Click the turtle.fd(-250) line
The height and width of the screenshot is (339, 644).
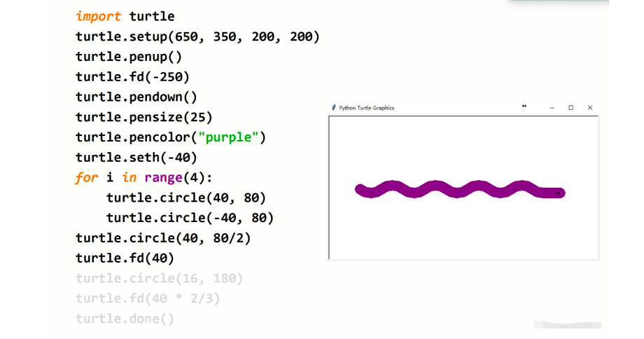[132, 77]
